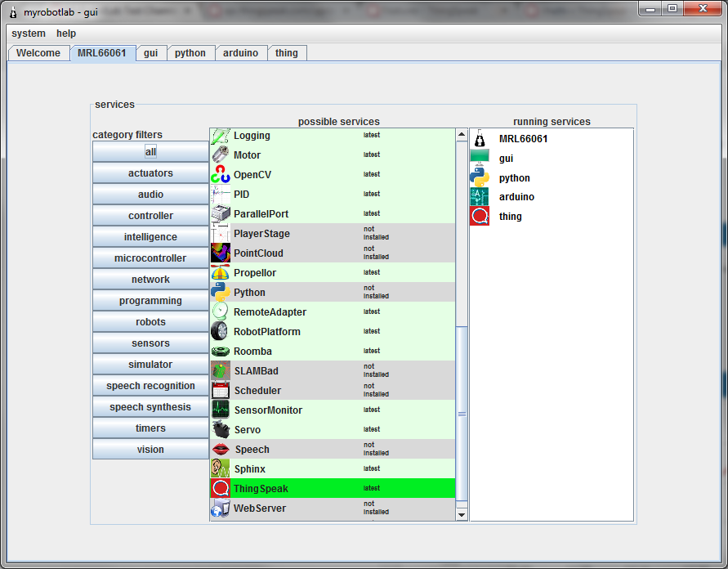The height and width of the screenshot is (569, 728).
Task: Select the PlayerStage service icon
Action: point(220,233)
